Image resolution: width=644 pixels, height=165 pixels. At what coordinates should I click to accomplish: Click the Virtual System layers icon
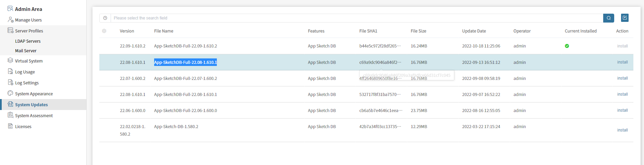(x=10, y=61)
